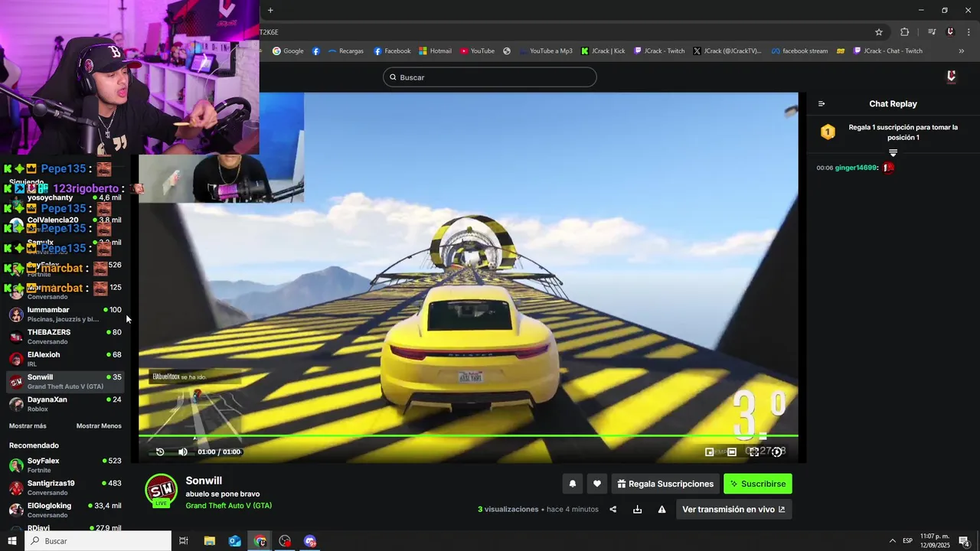Click ginger14699 username in chat replay
This screenshot has width=980, height=551.
coord(855,168)
